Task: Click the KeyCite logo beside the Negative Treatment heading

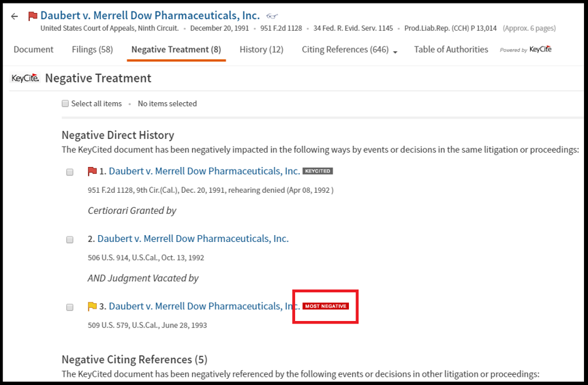Action: tap(25, 78)
